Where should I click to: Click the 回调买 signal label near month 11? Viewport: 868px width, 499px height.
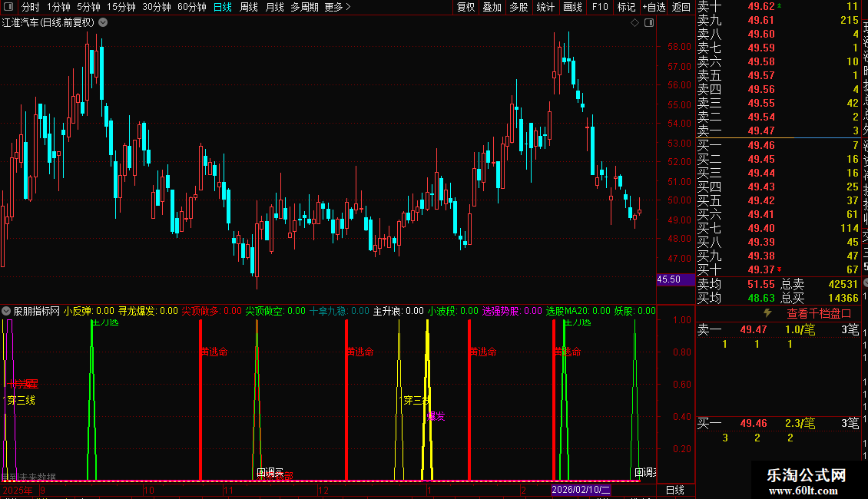pos(270,472)
